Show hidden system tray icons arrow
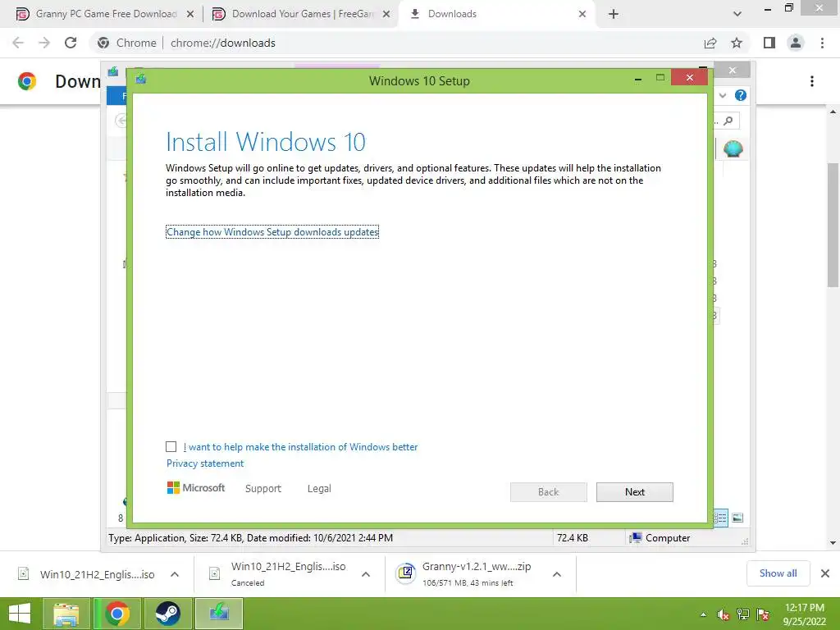 tap(703, 614)
